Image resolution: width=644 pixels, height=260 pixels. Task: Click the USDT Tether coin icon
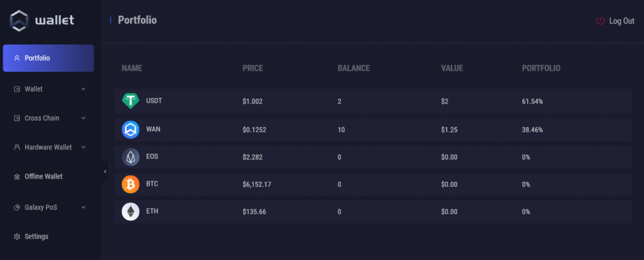click(x=130, y=101)
